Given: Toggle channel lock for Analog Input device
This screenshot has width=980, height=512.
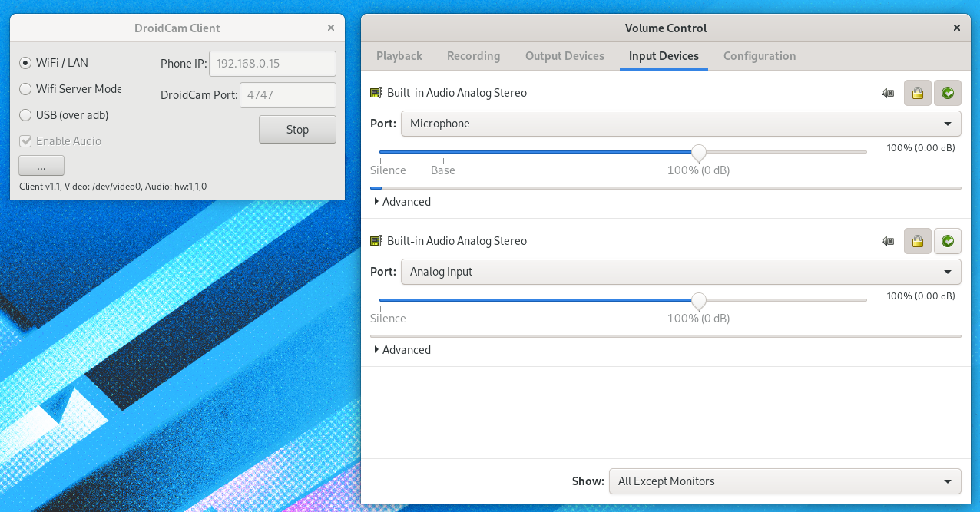Looking at the screenshot, I should 918,241.
